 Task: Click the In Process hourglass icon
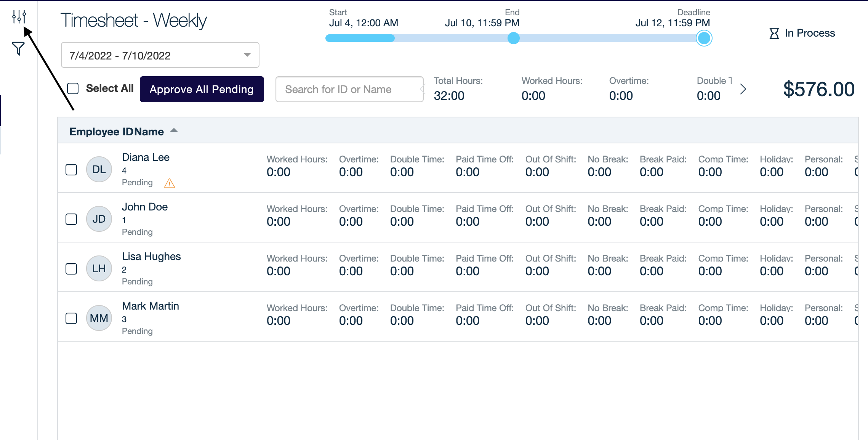[x=774, y=33]
